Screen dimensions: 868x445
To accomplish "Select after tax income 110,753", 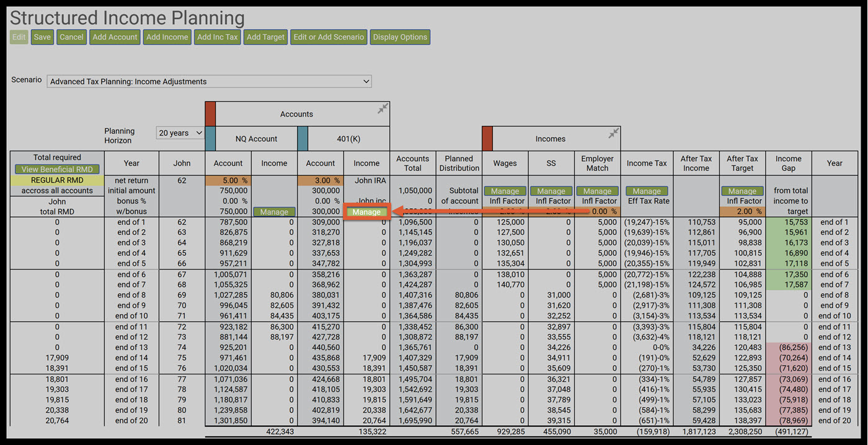I will [x=701, y=222].
